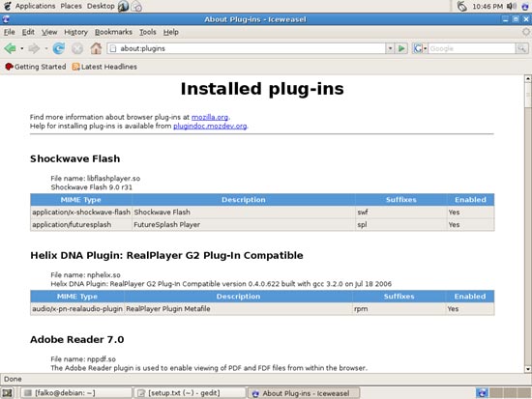Viewport: 532px width, 399px height.
Task: Click the first workspace switcher cell
Action: coord(482,393)
